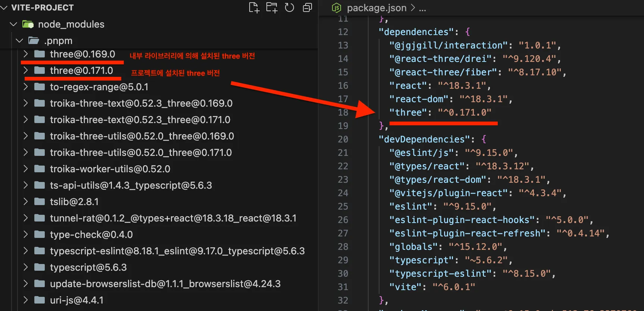Open the tslib@2.8.1 folder
The image size is (644, 311).
[74, 202]
